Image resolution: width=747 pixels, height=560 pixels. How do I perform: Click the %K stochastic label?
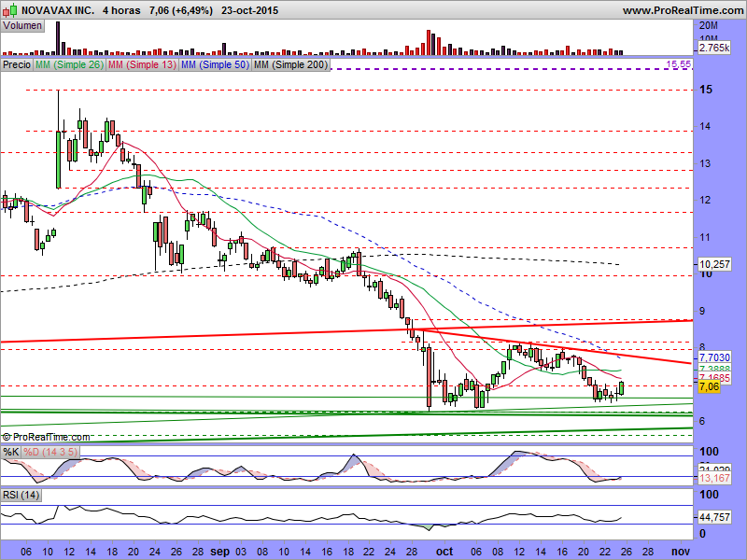tap(10, 452)
